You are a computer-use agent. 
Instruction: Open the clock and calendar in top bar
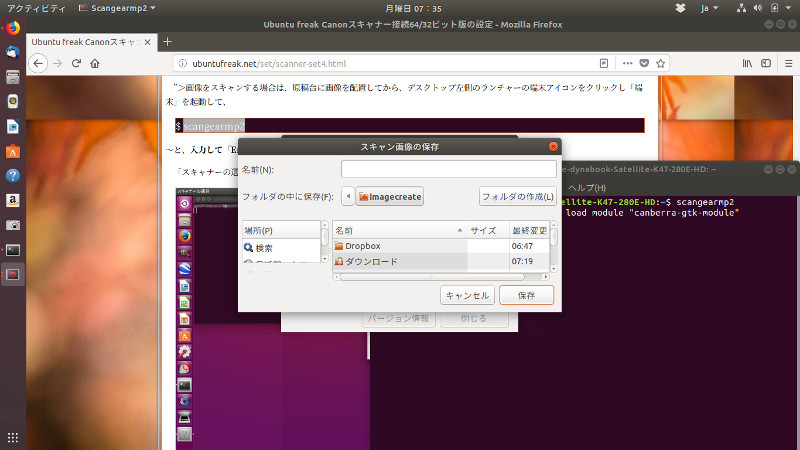pyautogui.click(x=413, y=8)
